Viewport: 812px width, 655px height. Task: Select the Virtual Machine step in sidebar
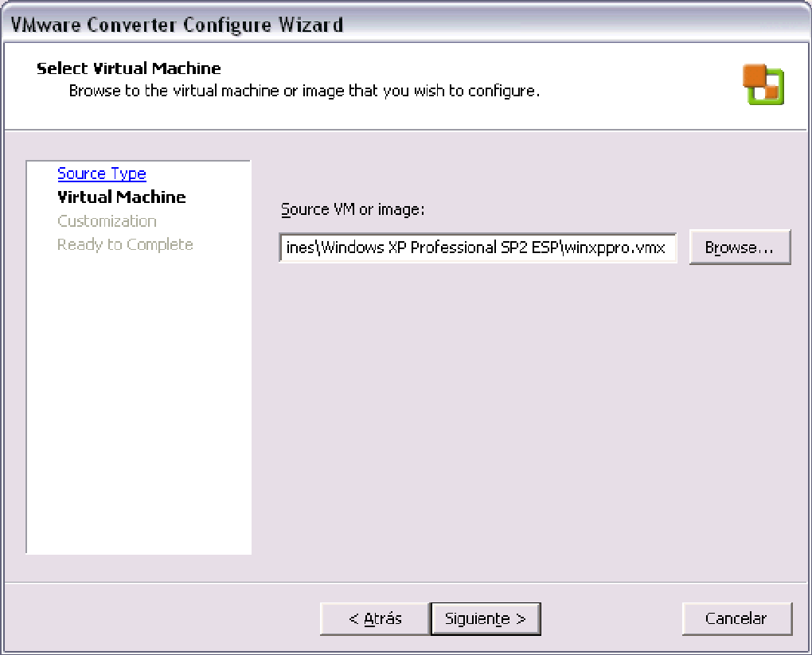point(121,197)
